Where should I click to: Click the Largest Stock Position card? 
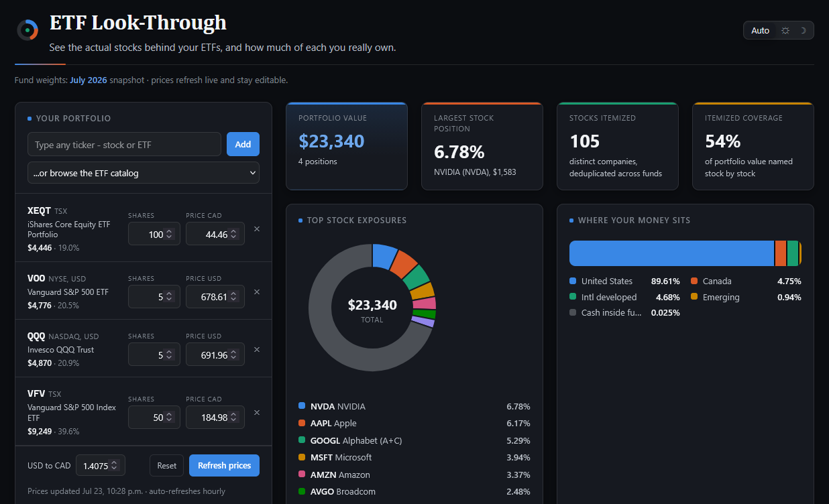point(482,146)
